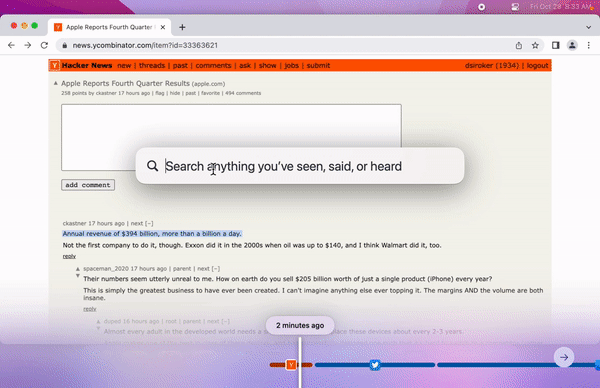This screenshot has width=600, height=388.
Task: Click the 'favorite' link under the story
Action: click(210, 93)
